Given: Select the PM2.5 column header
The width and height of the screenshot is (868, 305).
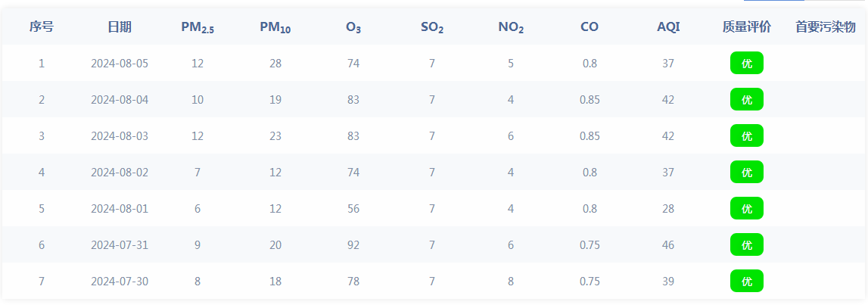Looking at the screenshot, I should (x=198, y=27).
